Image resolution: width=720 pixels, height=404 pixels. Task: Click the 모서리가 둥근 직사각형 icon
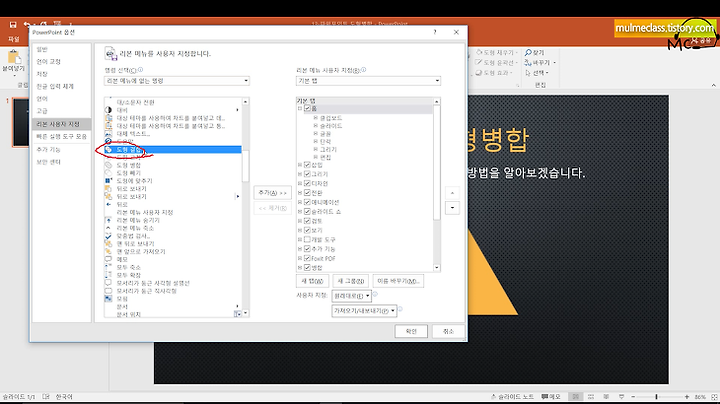point(108,291)
